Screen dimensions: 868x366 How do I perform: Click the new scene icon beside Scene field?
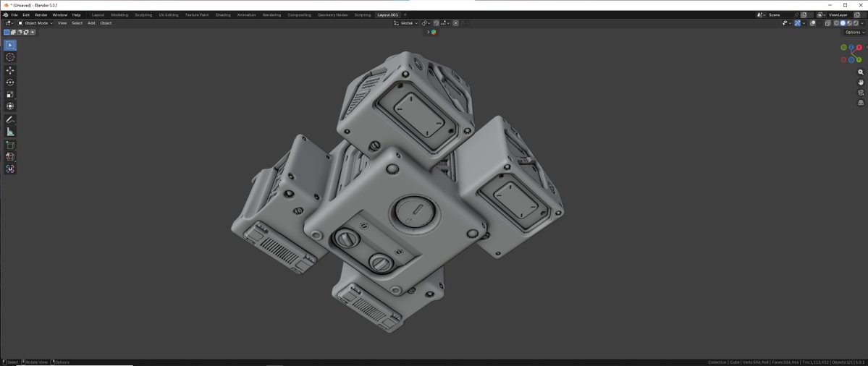coord(804,15)
